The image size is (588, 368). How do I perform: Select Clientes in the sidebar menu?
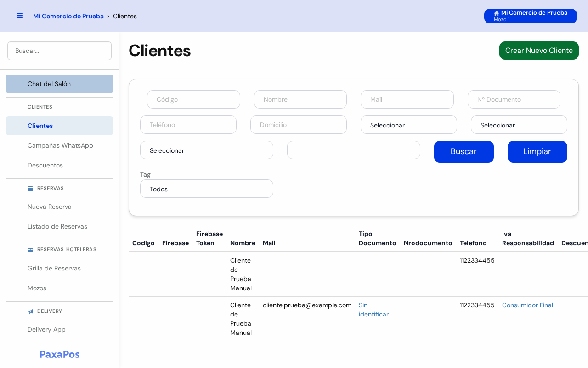pos(59,126)
